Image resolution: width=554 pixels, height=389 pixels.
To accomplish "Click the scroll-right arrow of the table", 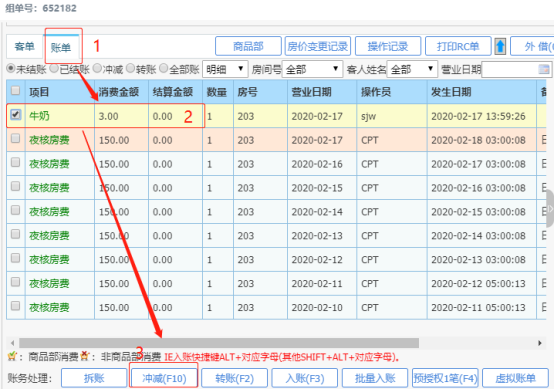I will 540,343.
